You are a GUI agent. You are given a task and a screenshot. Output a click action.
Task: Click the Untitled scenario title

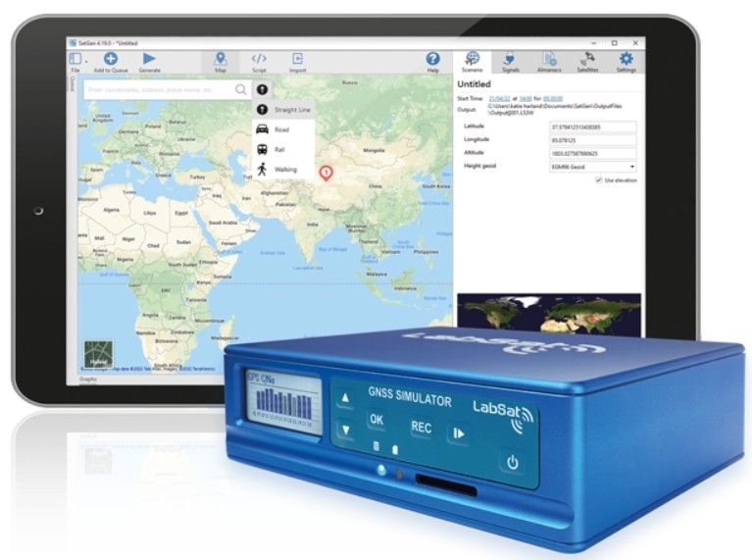coord(474,84)
